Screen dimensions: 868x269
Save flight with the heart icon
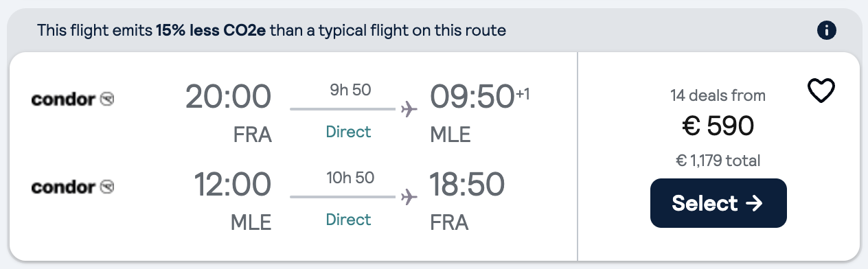click(821, 91)
